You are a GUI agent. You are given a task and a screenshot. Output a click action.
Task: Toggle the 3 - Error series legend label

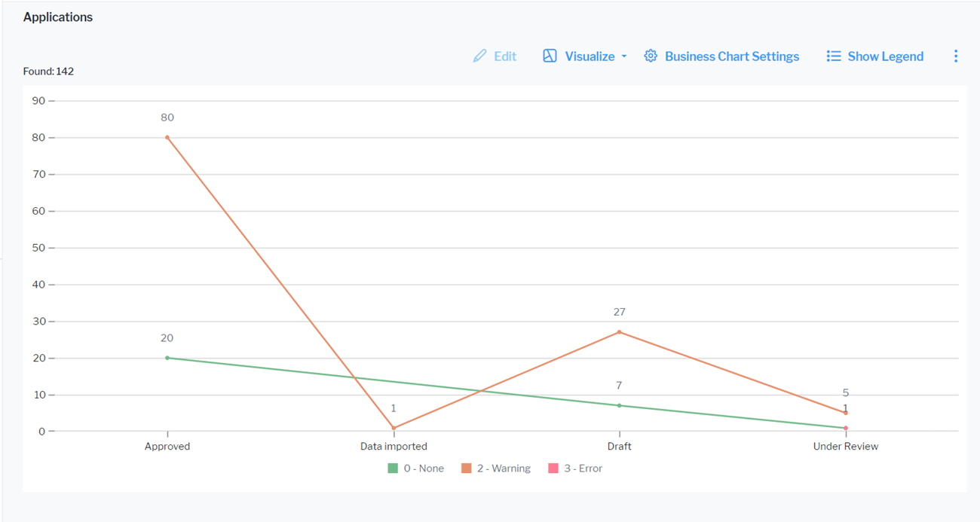point(583,469)
